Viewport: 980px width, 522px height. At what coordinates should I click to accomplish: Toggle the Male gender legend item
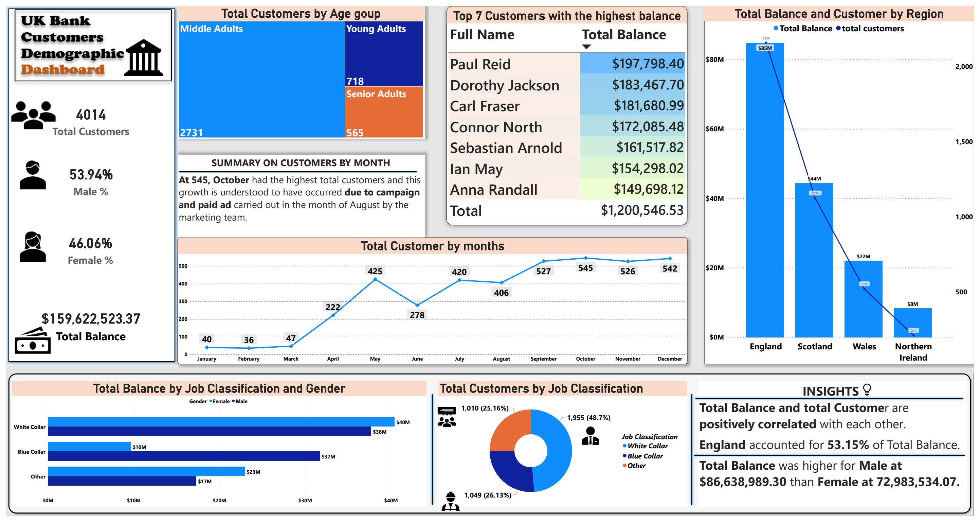(241, 401)
